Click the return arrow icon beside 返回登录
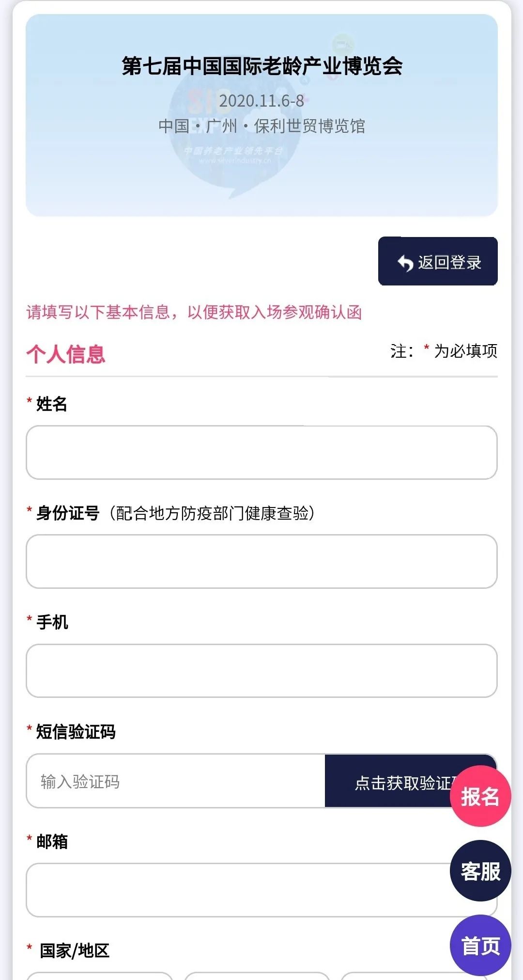The height and width of the screenshot is (980, 523). click(x=405, y=263)
